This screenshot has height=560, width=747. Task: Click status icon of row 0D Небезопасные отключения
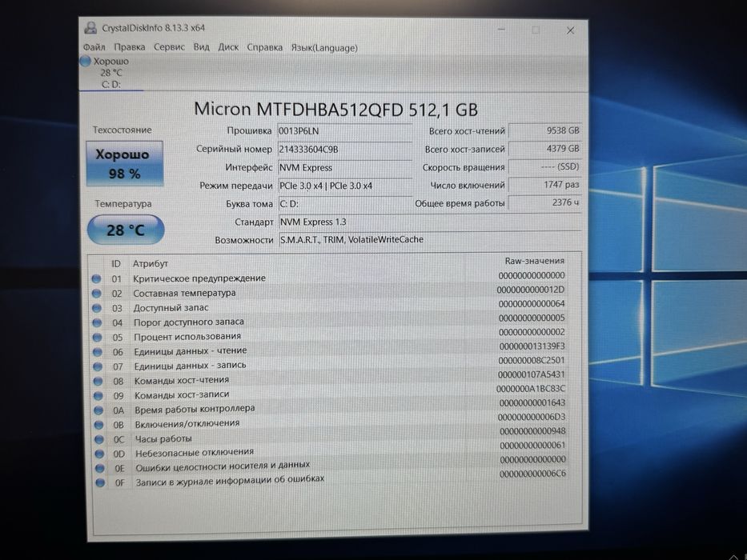(99, 454)
